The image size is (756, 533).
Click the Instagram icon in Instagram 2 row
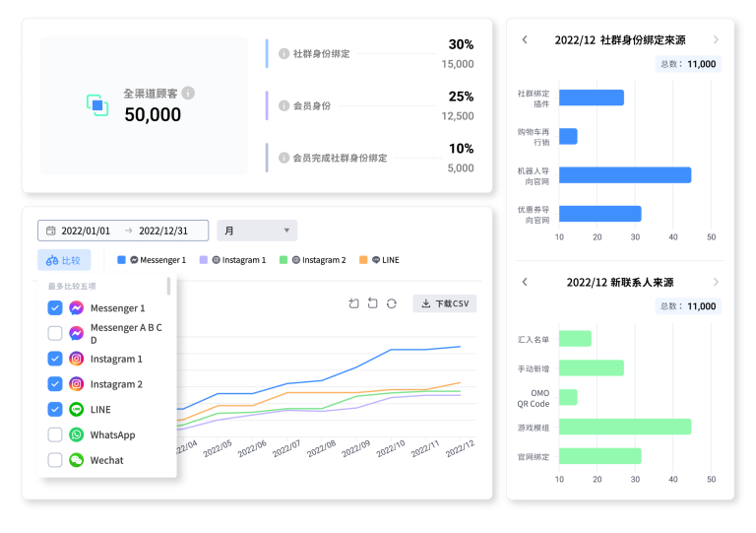tap(76, 384)
